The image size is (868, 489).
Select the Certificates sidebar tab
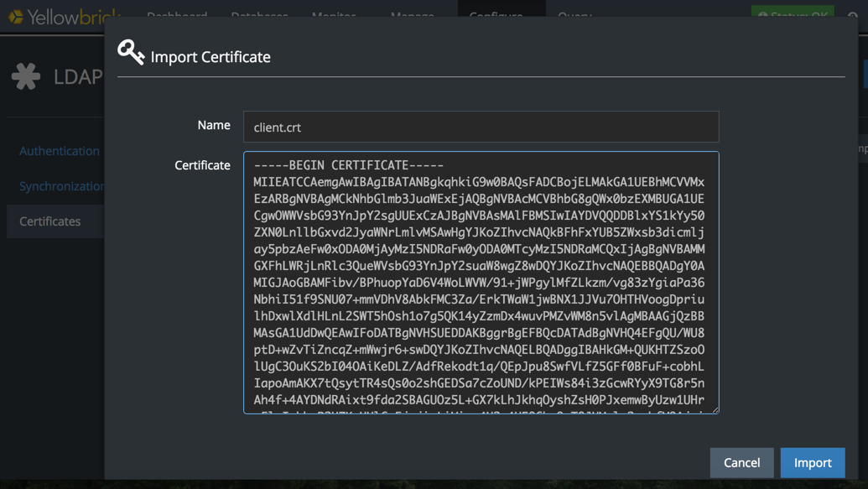coord(50,221)
